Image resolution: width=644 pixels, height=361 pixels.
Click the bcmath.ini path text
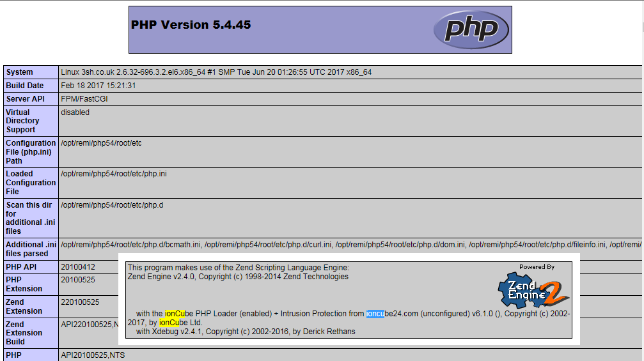pos(131,245)
